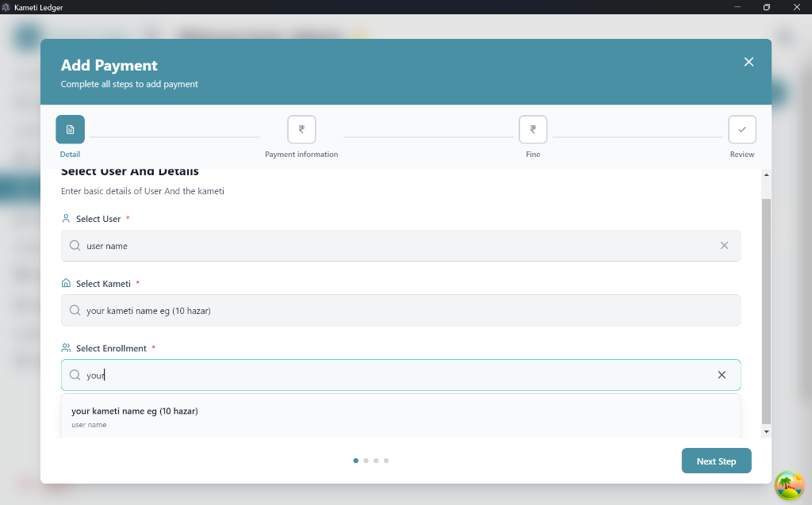Select the Review checkmark step icon
Viewport: 812px width, 505px height.
[742, 129]
